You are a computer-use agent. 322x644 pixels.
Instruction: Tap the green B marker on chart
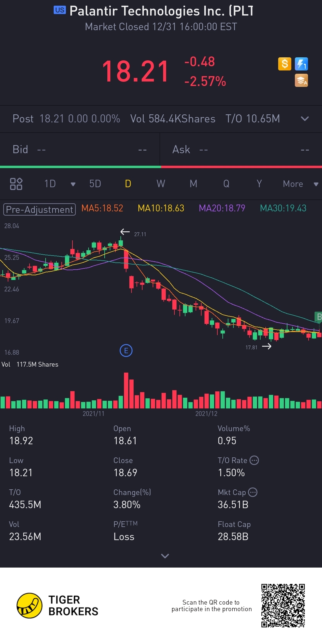318,317
